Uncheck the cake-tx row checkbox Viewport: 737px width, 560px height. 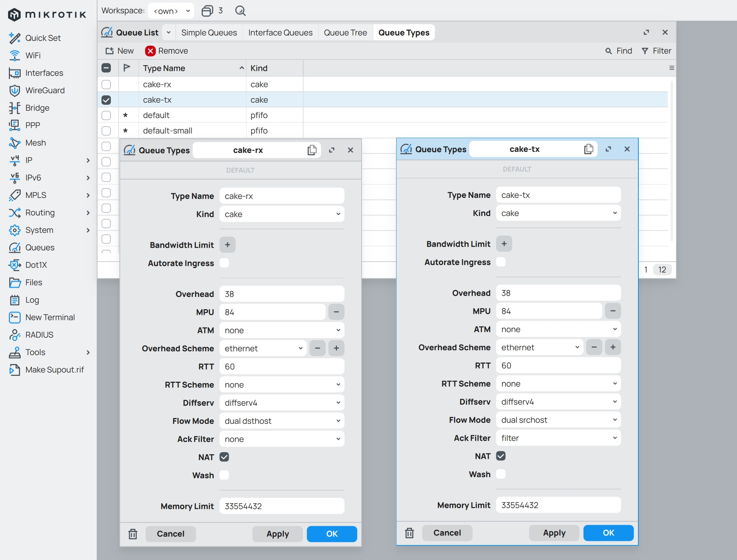click(106, 100)
